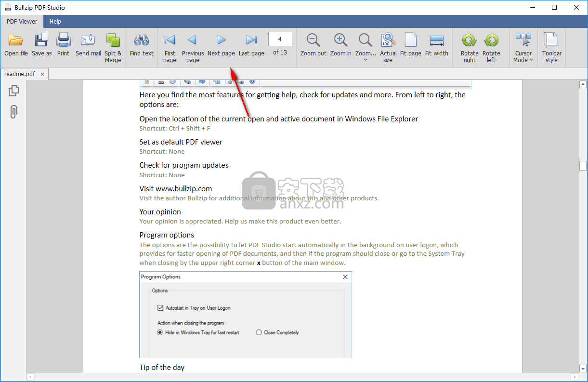Click the Bullzip PDF Studio title bar icon
Viewport: 588px width, 382px height.
[x=8, y=7]
